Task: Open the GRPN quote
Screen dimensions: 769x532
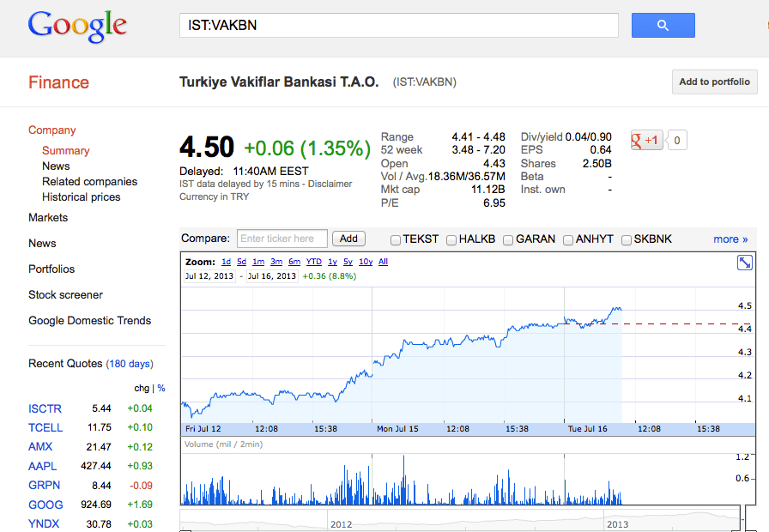Action: (44, 486)
